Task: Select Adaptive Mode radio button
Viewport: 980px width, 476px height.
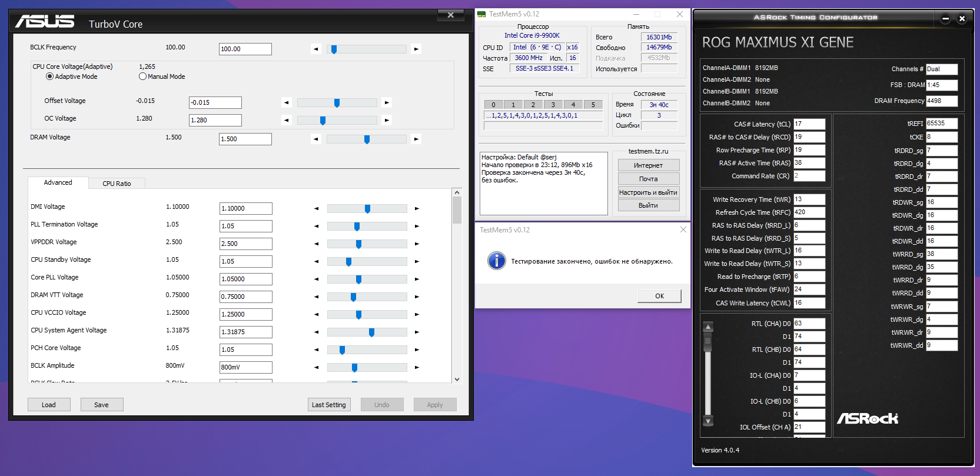Action: coord(50,76)
